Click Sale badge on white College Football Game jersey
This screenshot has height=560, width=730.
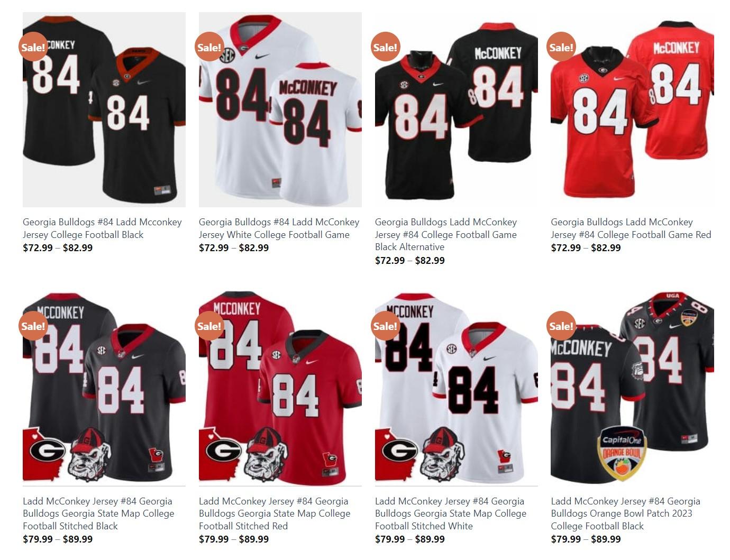pos(209,47)
